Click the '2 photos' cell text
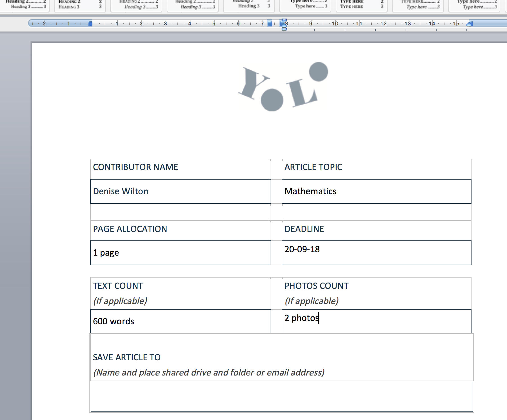Image resolution: width=507 pixels, height=420 pixels. click(302, 318)
